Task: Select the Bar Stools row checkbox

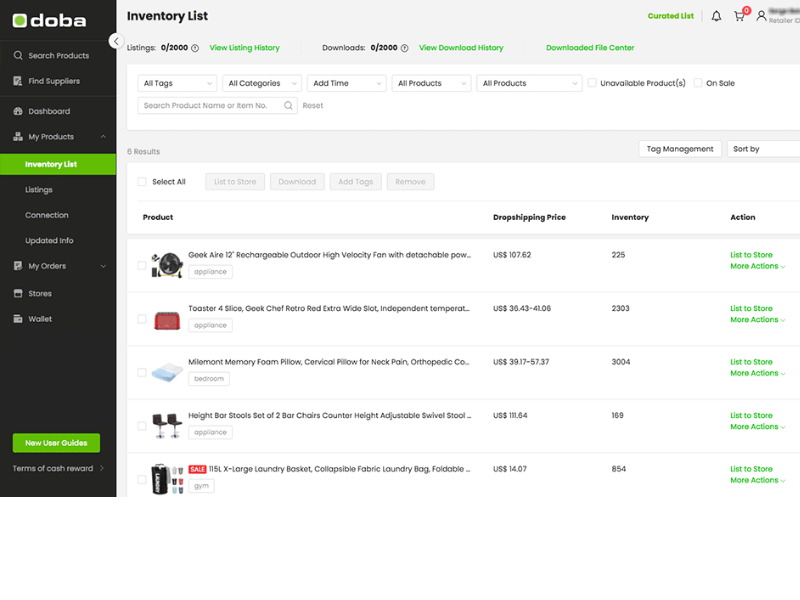Action: (x=142, y=426)
